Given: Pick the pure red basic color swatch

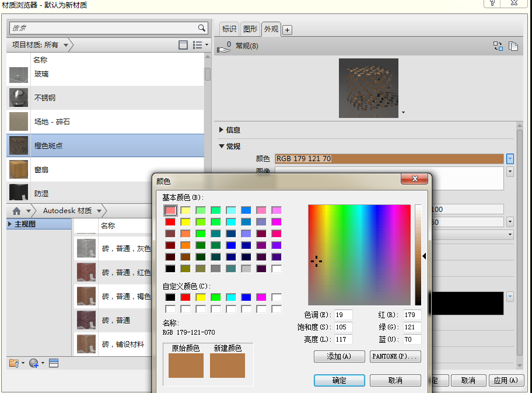Looking at the screenshot, I should coord(170,222).
